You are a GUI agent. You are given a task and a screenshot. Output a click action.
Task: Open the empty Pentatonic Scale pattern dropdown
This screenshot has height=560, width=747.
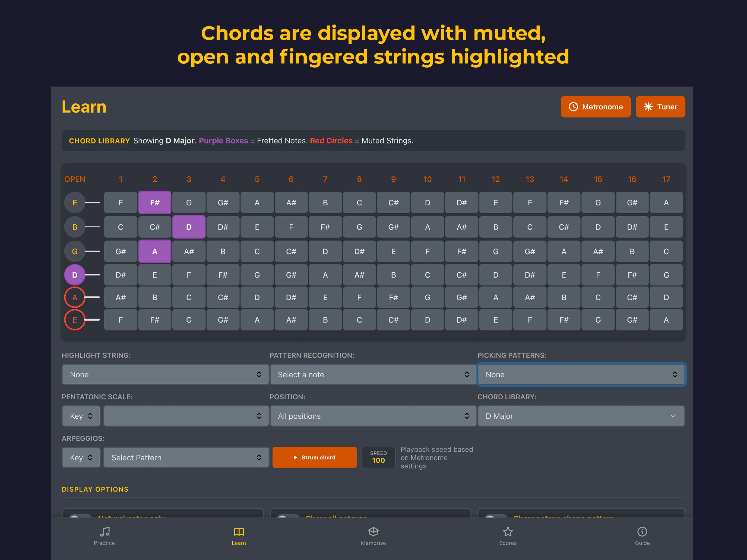186,416
